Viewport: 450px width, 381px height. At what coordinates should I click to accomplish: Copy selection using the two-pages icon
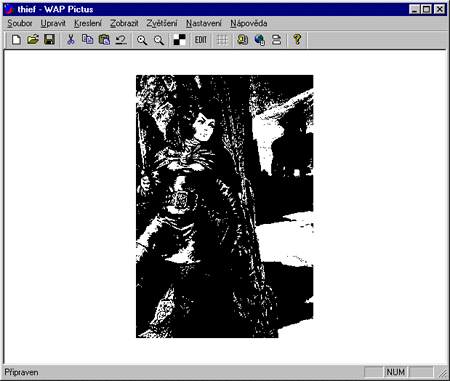pyautogui.click(x=87, y=40)
